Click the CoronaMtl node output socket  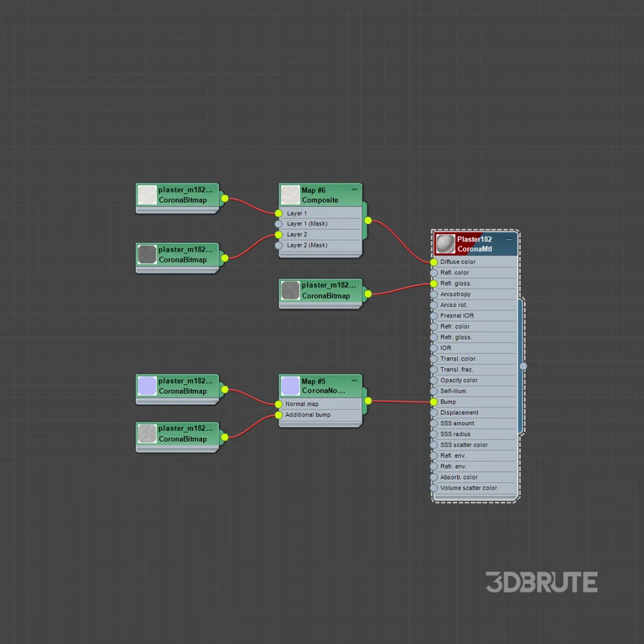(x=523, y=366)
